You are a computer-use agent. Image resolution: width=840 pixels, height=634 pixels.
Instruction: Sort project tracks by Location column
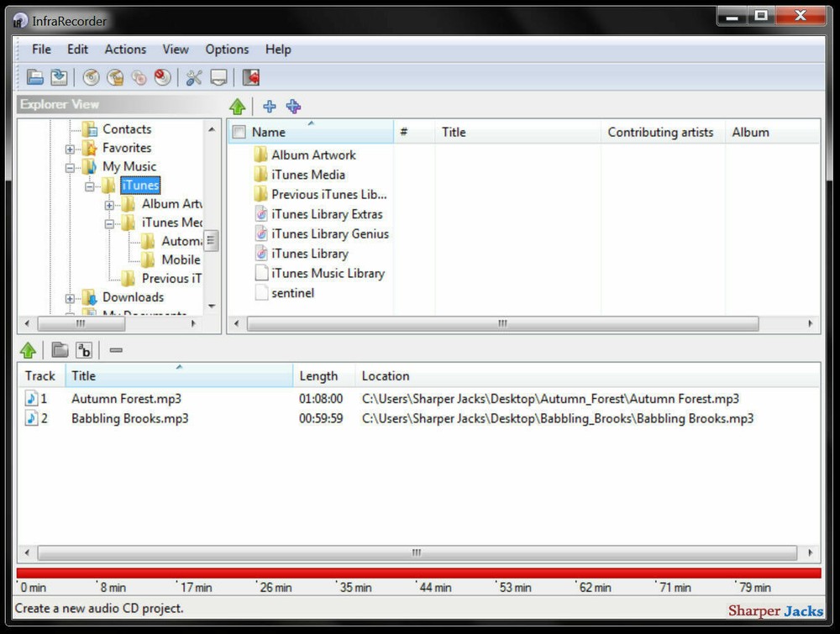tap(587, 376)
